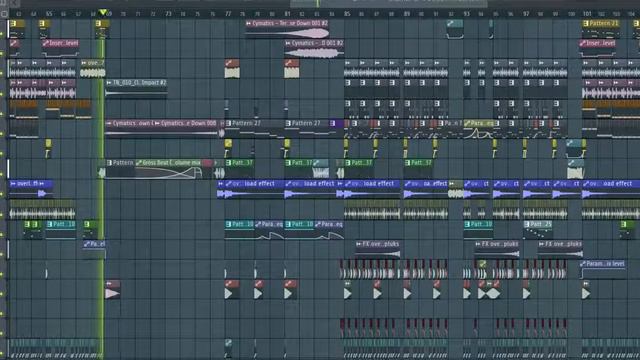This screenshot has height=360, width=640.
Task: Click the square icon left of the ruler
Action: tap(4, 14)
